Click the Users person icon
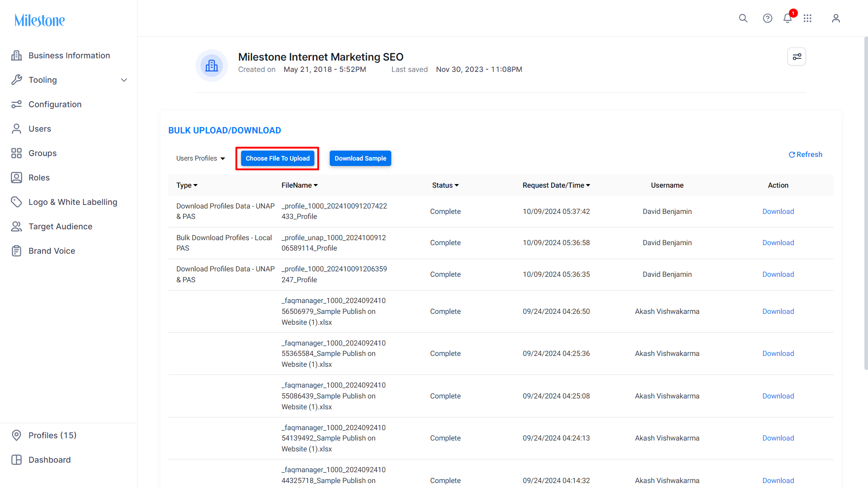 click(x=17, y=128)
